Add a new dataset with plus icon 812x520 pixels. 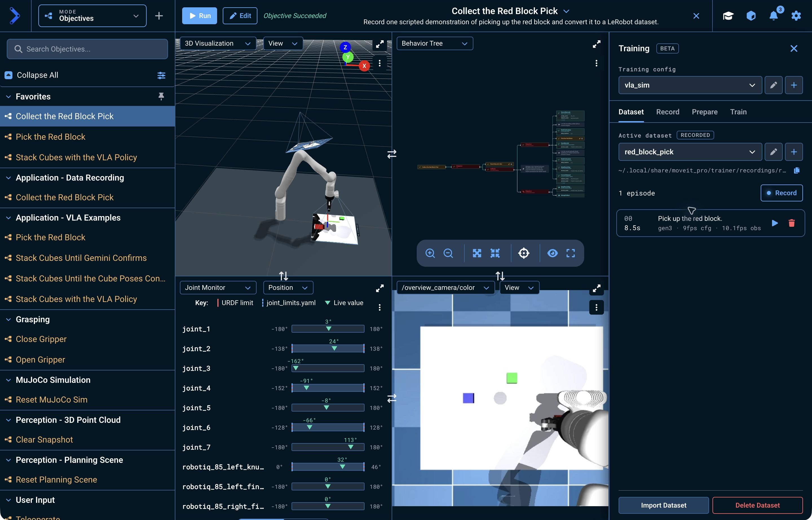click(x=794, y=152)
